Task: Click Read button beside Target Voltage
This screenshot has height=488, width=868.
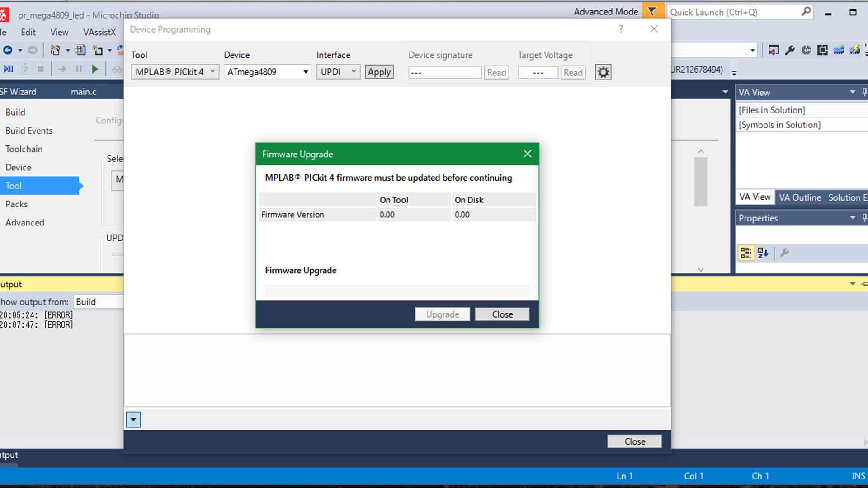Action: [573, 72]
